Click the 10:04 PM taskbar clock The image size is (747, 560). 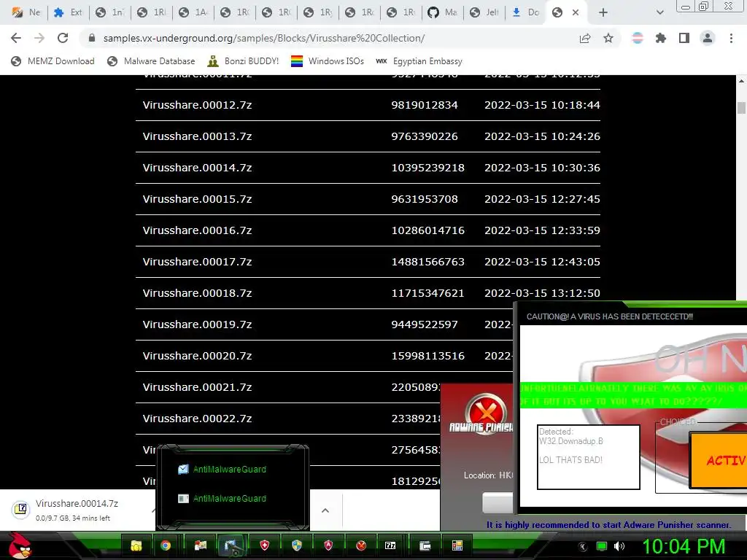point(684,546)
